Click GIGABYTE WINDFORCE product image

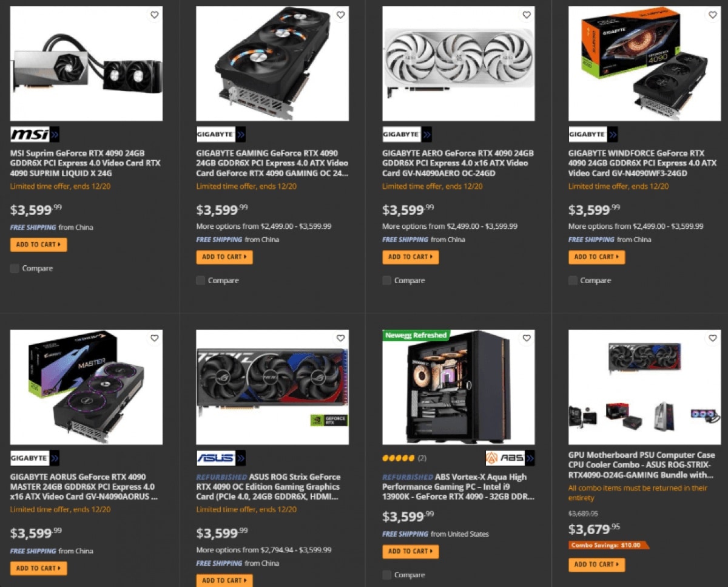point(644,64)
